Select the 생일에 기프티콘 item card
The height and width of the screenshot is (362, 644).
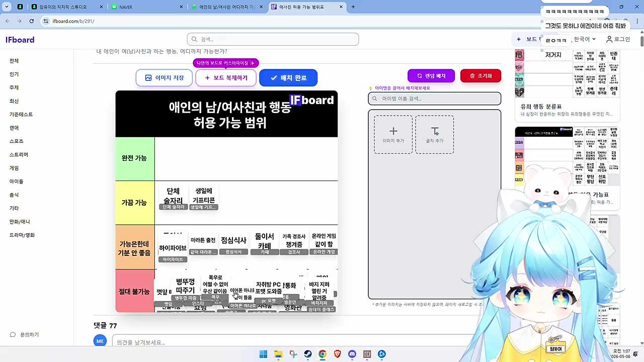tap(204, 198)
